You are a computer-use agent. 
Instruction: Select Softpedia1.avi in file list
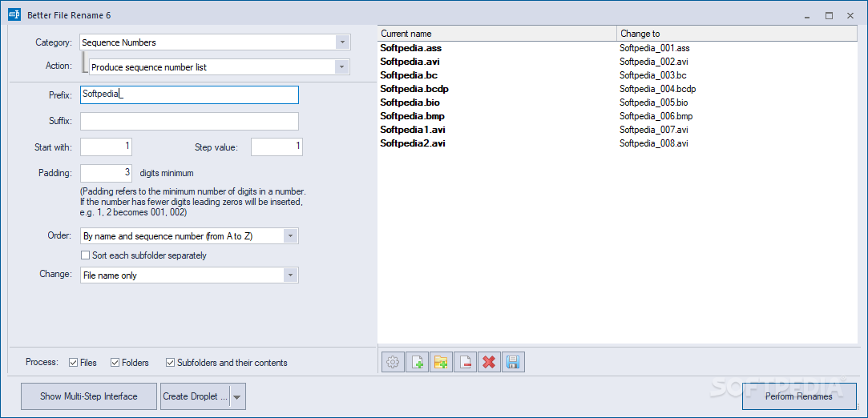click(x=413, y=130)
